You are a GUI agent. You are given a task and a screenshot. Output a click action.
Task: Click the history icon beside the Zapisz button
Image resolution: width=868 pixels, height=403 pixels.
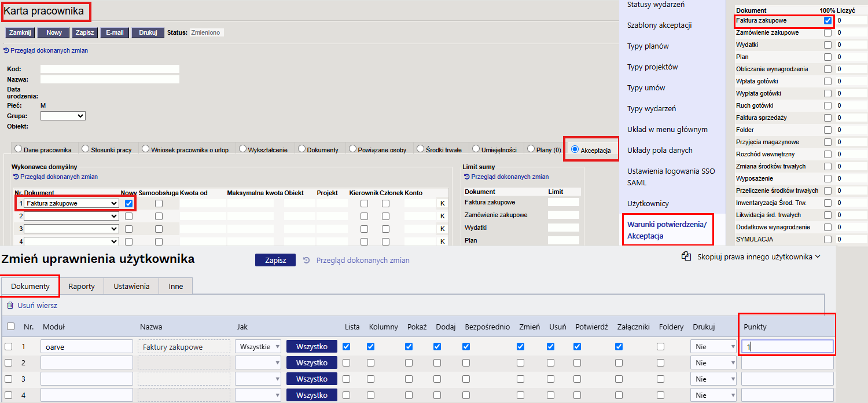click(x=307, y=260)
